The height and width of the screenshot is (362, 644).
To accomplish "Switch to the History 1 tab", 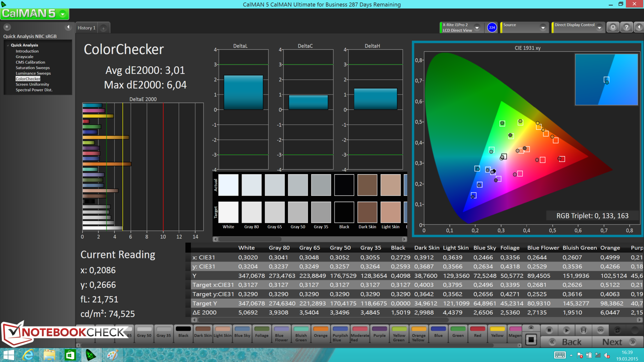I will click(87, 28).
